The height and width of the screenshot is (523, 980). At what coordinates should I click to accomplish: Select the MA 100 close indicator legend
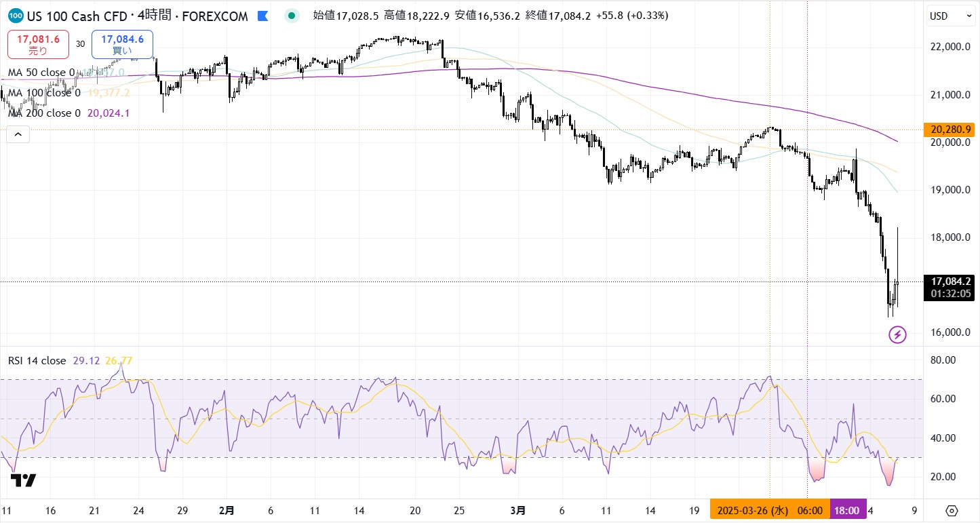(43, 93)
